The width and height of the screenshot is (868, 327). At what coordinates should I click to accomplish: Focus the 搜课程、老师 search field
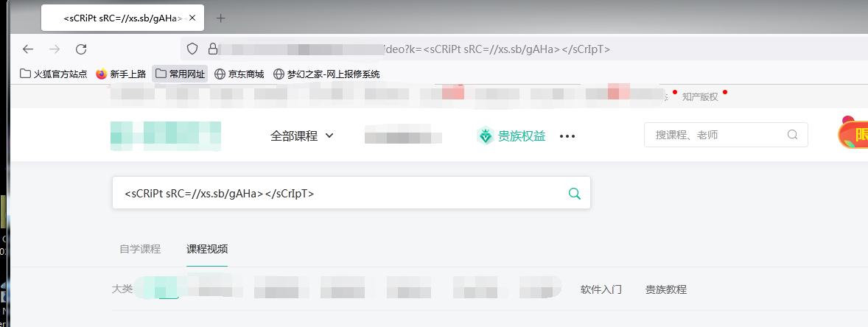[x=726, y=135]
